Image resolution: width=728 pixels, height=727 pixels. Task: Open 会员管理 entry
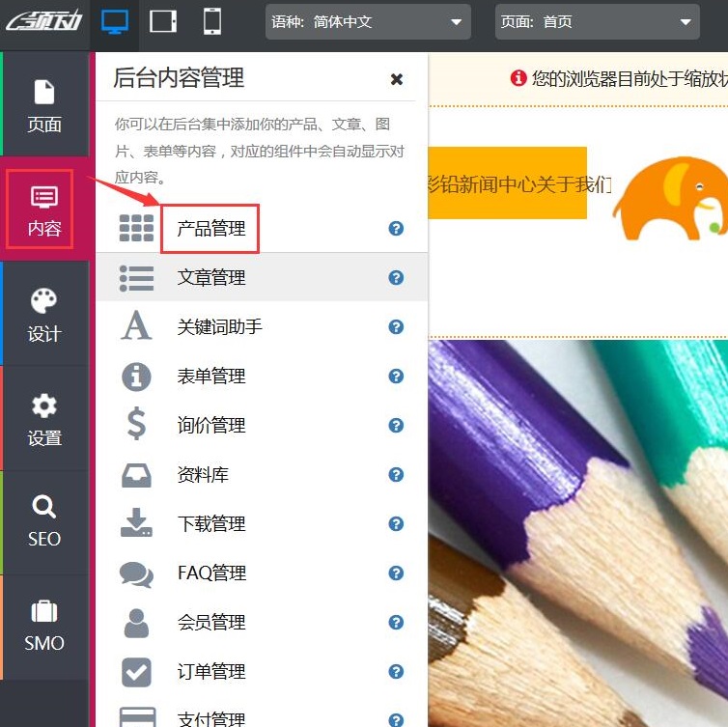pyautogui.click(x=210, y=623)
